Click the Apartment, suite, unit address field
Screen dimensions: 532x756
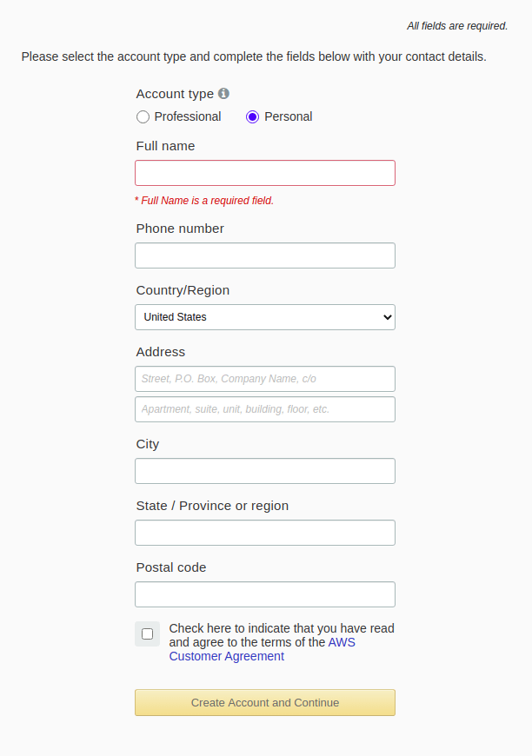pos(265,409)
